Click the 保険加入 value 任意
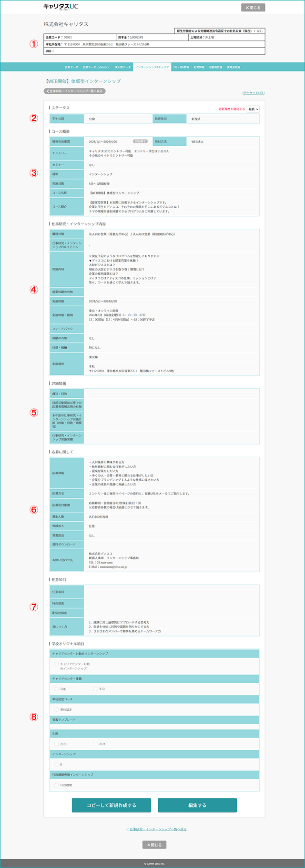 coord(92,526)
